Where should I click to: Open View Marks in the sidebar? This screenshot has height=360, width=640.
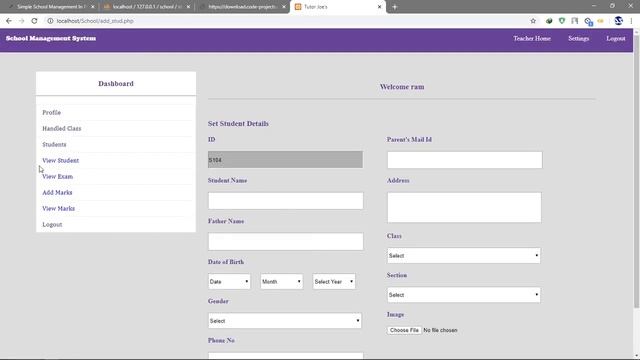(x=58, y=208)
